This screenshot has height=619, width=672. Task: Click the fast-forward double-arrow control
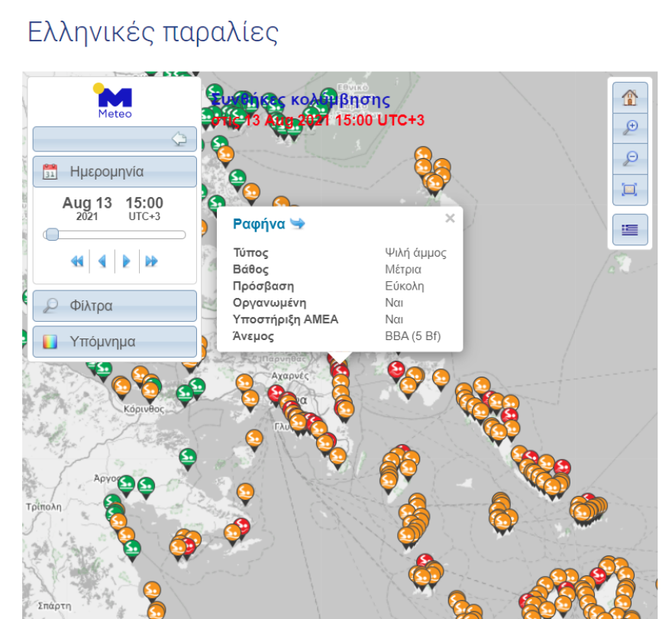(150, 261)
